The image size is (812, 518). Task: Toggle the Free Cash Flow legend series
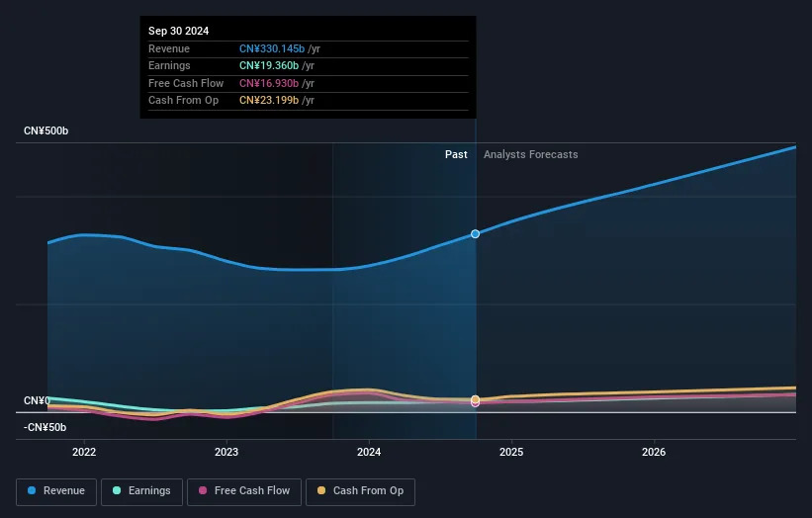[244, 491]
